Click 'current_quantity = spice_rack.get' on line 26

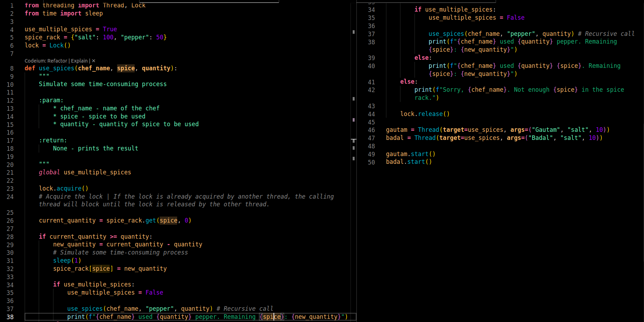97,220
